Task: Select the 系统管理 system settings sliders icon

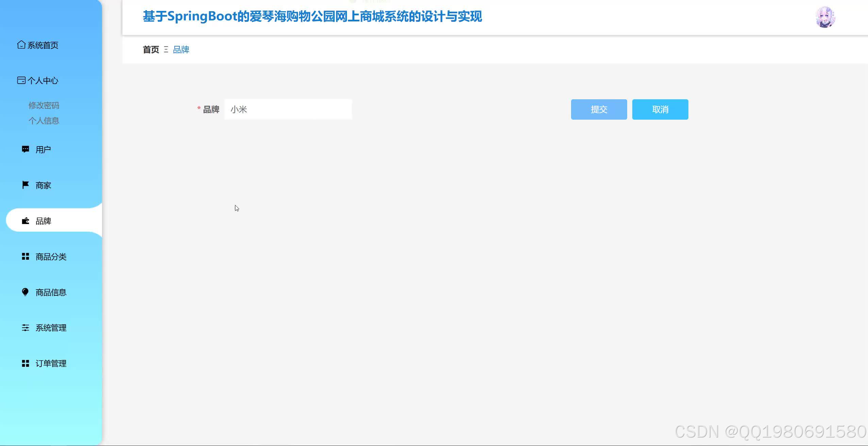Action: (x=26, y=327)
